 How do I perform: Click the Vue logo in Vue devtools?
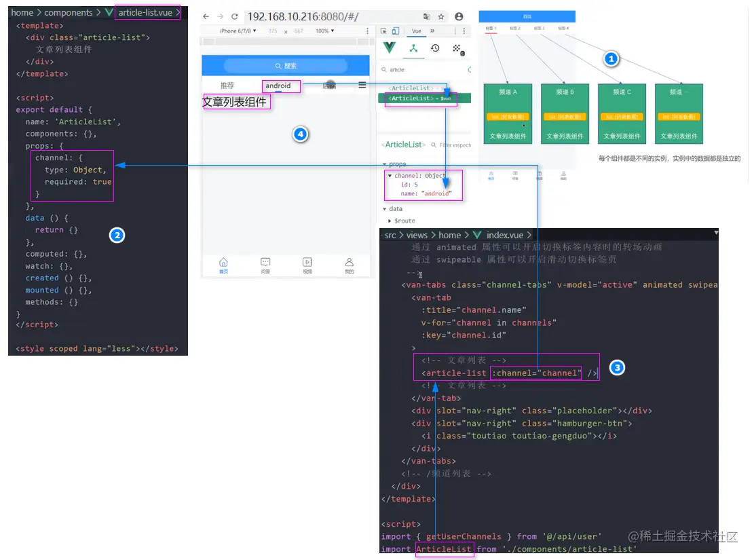pos(390,48)
